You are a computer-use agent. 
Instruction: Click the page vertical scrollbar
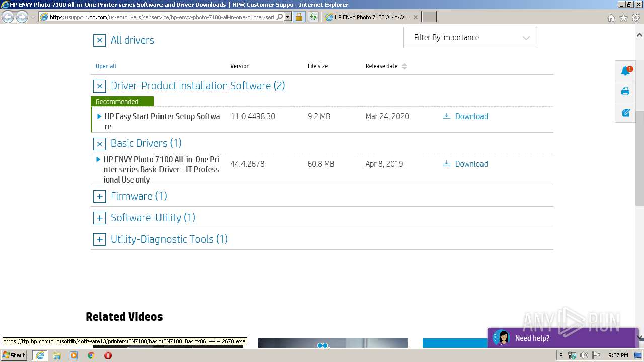(x=639, y=158)
